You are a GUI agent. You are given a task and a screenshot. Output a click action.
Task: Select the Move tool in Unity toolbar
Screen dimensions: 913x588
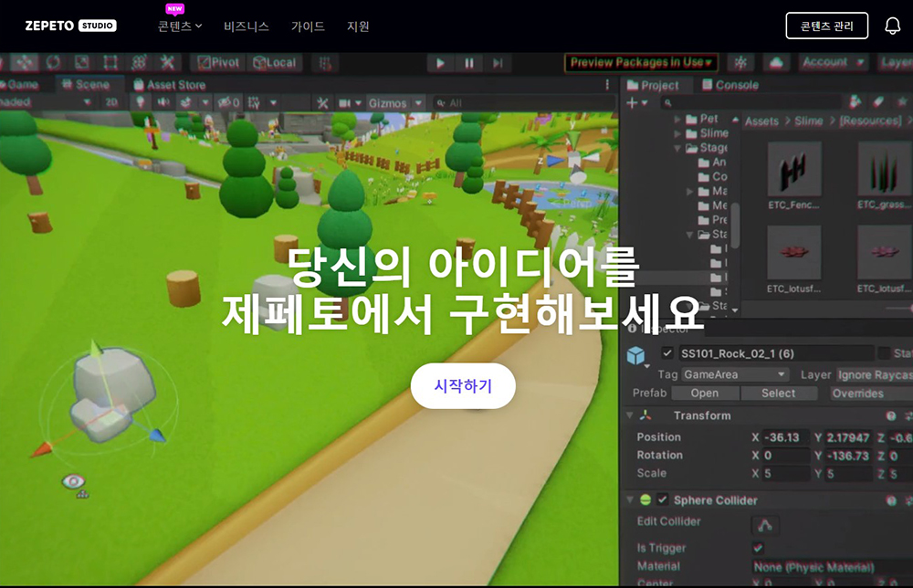24,62
